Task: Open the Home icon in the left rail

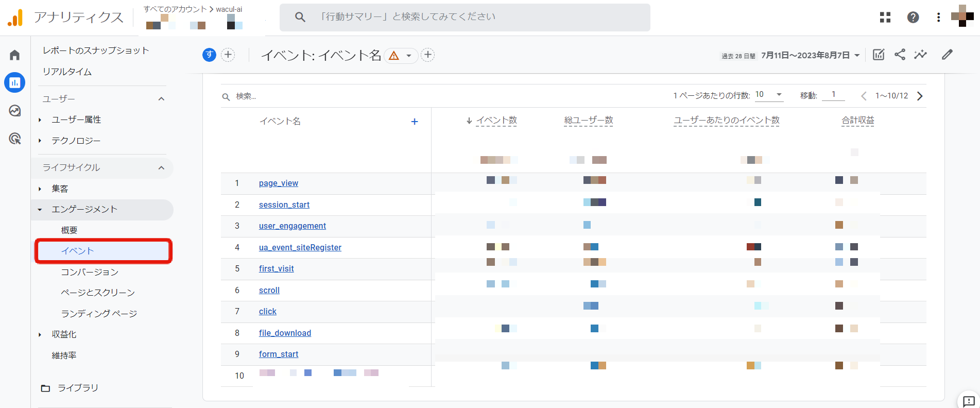Action: point(15,55)
